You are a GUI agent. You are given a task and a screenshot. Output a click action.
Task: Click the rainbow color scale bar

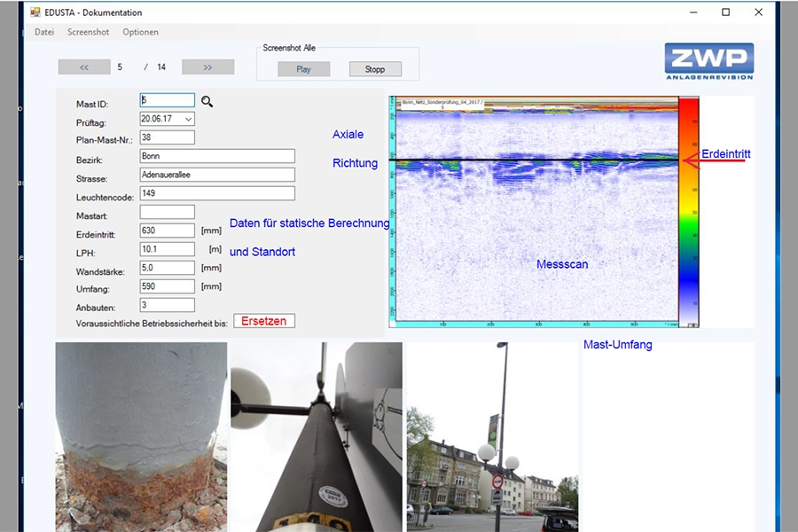coord(689,211)
